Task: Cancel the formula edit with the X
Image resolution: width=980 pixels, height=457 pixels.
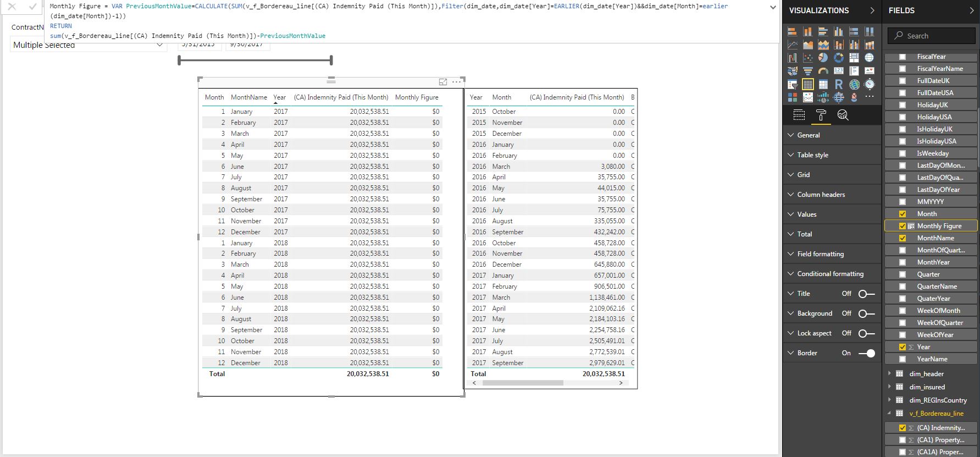Action: [12, 7]
